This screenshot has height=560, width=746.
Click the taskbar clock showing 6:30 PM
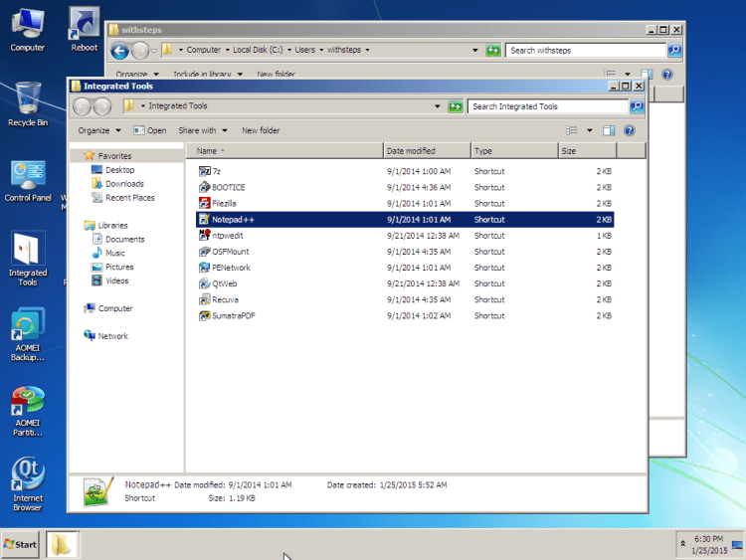coord(709,544)
